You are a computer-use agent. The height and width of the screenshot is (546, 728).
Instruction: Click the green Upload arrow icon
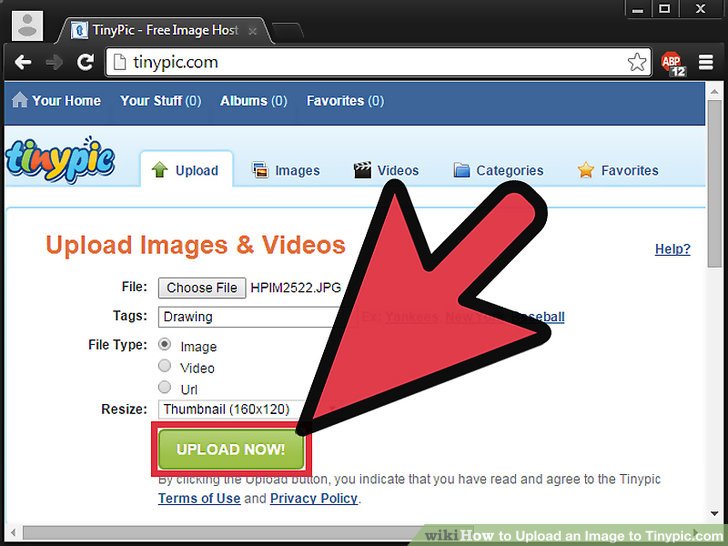pos(160,169)
